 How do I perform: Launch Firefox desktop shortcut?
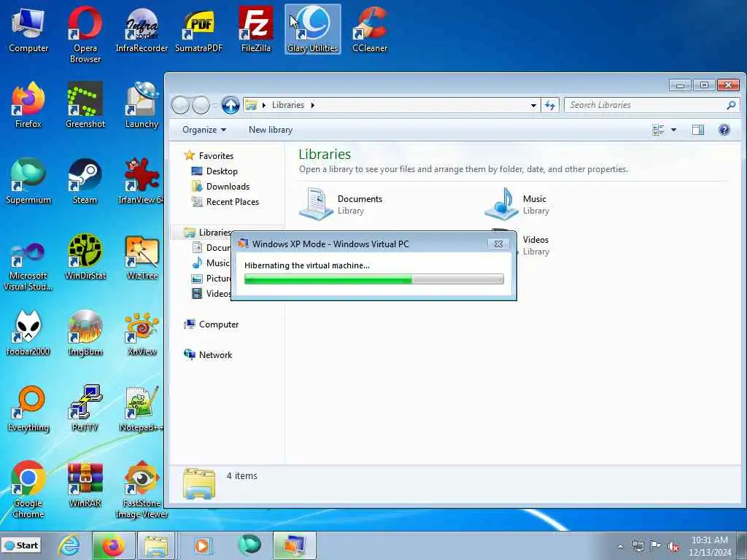pyautogui.click(x=28, y=105)
